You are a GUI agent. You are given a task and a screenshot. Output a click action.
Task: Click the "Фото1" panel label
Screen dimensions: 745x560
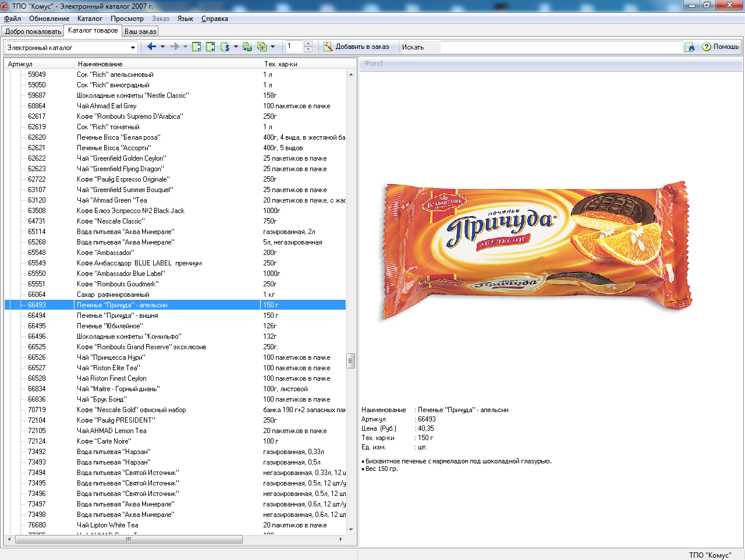[374, 63]
